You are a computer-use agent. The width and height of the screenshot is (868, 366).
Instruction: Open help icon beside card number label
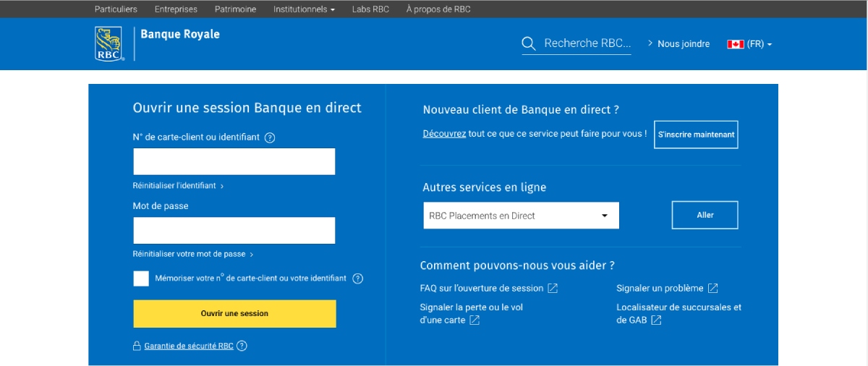coord(270,137)
